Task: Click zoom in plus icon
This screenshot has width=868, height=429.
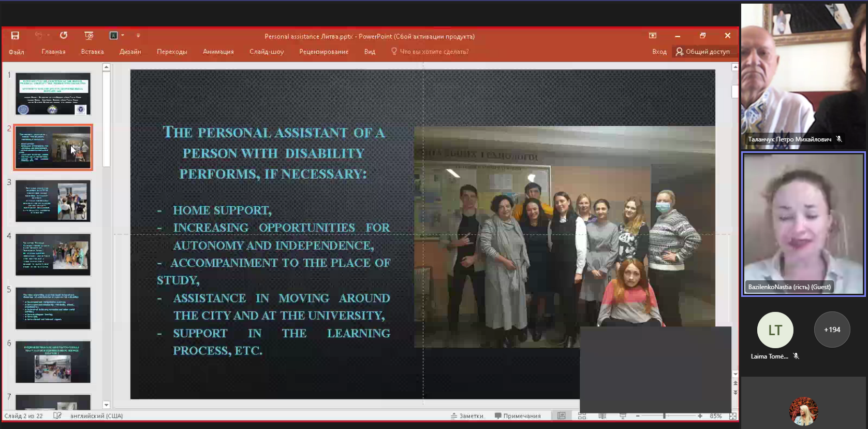Action: pos(700,416)
